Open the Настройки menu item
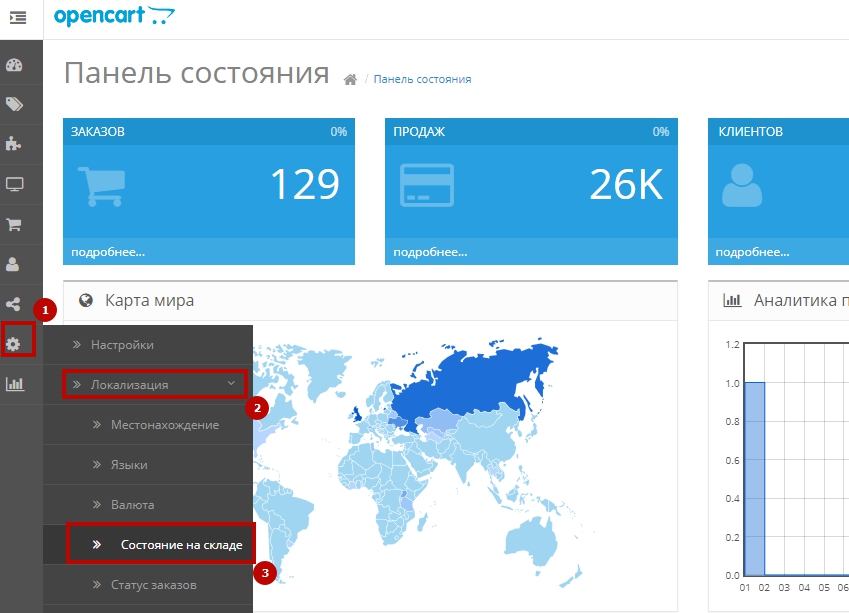 click(x=122, y=345)
